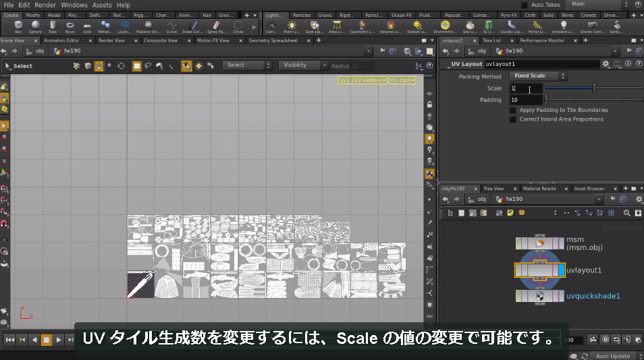Expand the Visibility dropdown
This screenshot has height=360, width=644.
tap(302, 65)
